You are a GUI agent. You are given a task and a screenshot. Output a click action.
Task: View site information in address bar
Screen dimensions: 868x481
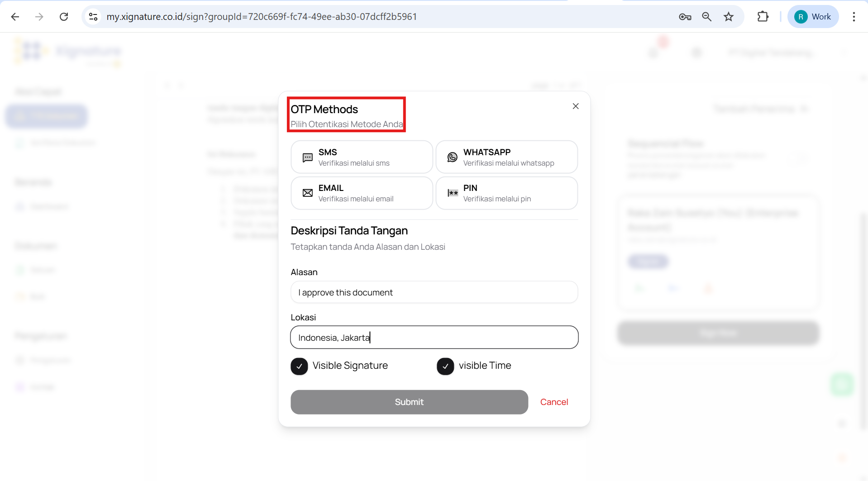pyautogui.click(x=93, y=17)
